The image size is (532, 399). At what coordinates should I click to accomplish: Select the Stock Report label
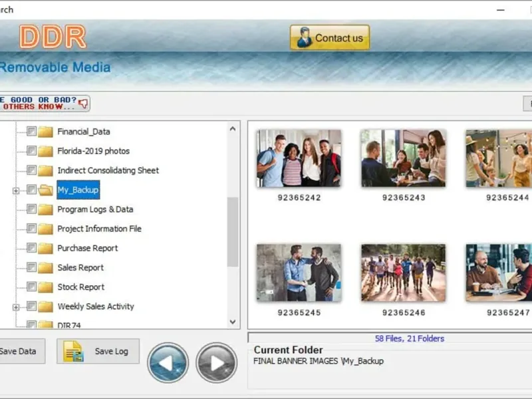(80, 287)
